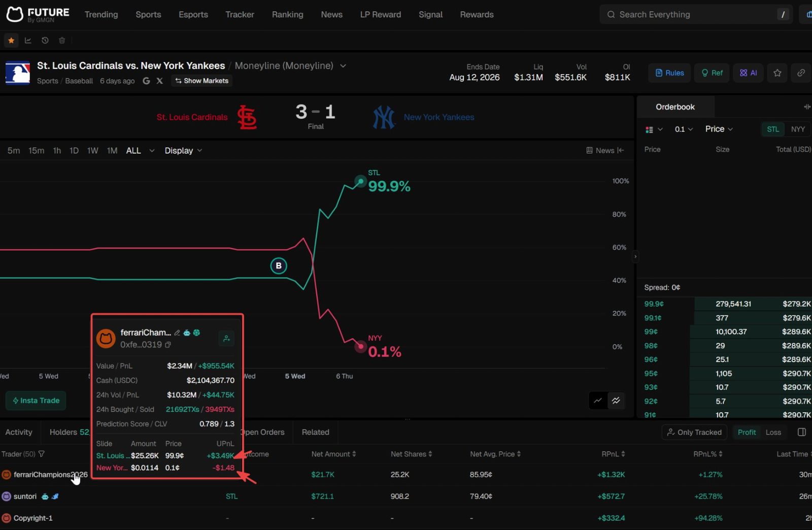
Task: Select the STL orderbook side
Action: click(x=773, y=129)
